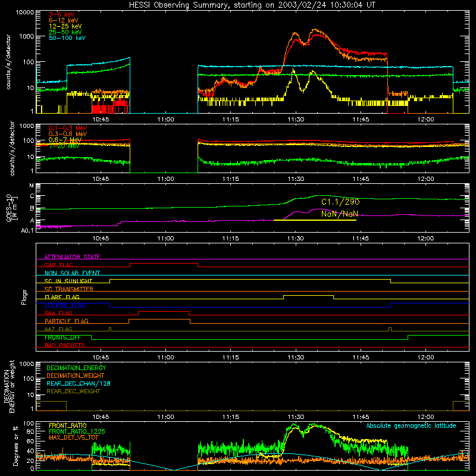Viewport: 476px width, 476px height.
Task: Click the 0.8-7 MeV legend label
Action: coord(65,140)
